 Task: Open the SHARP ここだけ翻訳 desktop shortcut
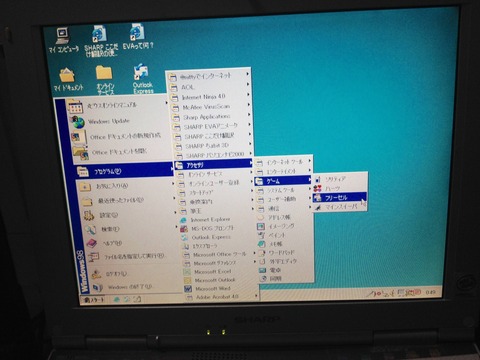coord(101,41)
